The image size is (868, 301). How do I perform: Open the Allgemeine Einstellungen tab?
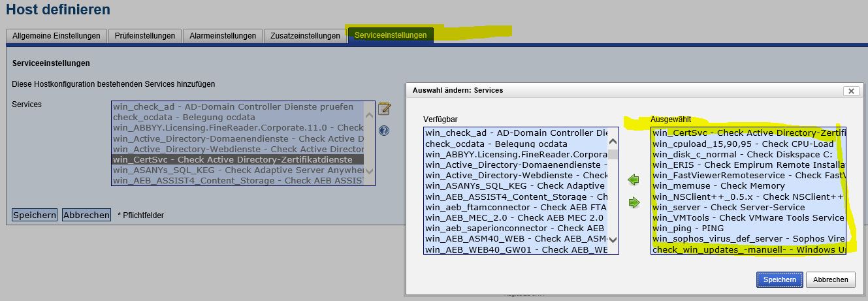pyautogui.click(x=56, y=36)
